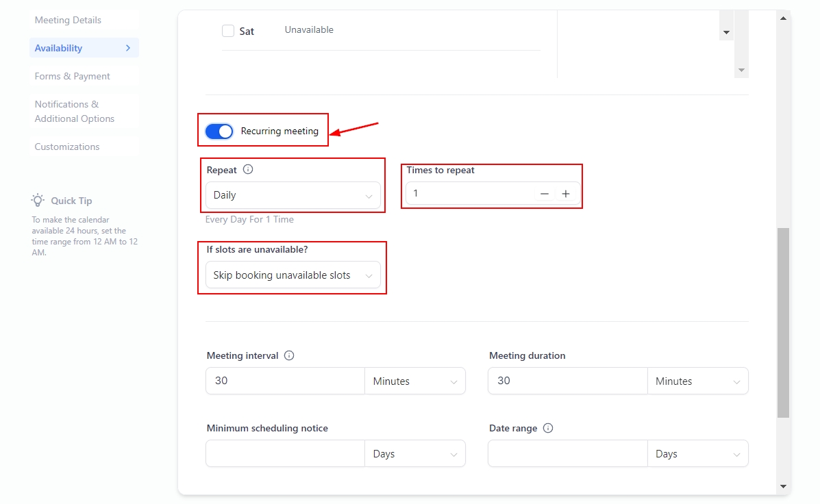Open the Customizations section
Screen dimensions: 820x504
(x=67, y=147)
